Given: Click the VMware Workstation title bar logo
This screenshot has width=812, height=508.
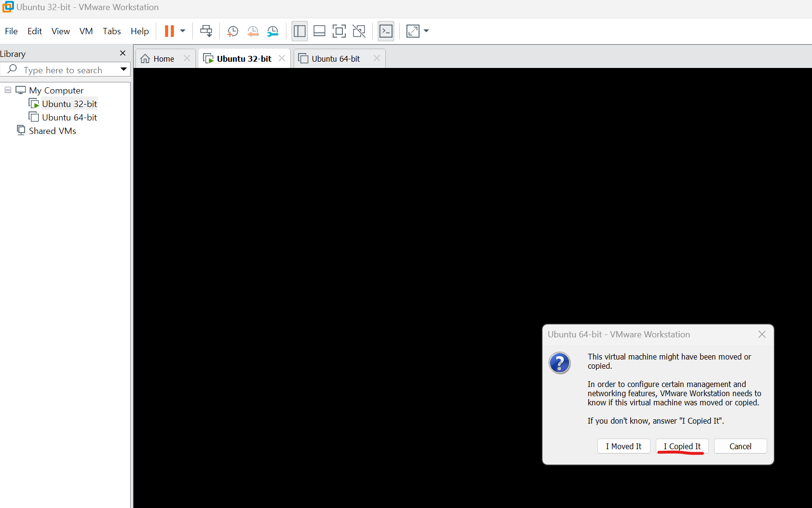Looking at the screenshot, I should pyautogui.click(x=8, y=7).
